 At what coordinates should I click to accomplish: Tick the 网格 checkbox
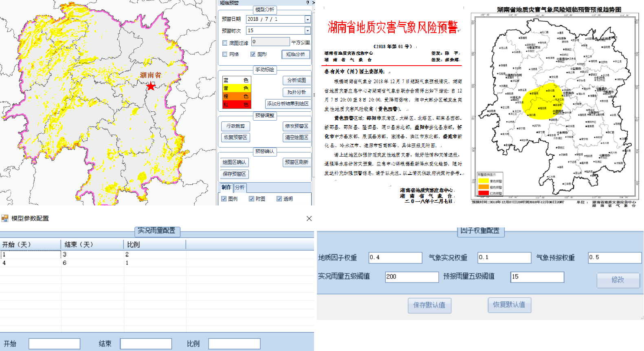225,54
